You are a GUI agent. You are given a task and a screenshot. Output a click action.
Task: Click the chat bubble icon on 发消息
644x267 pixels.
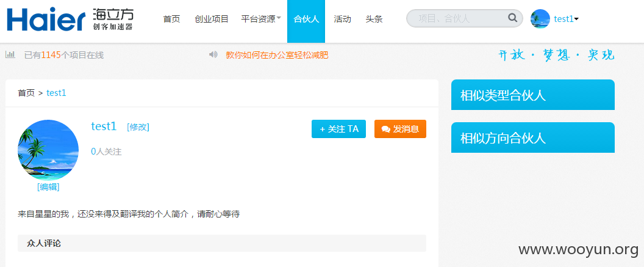point(385,129)
